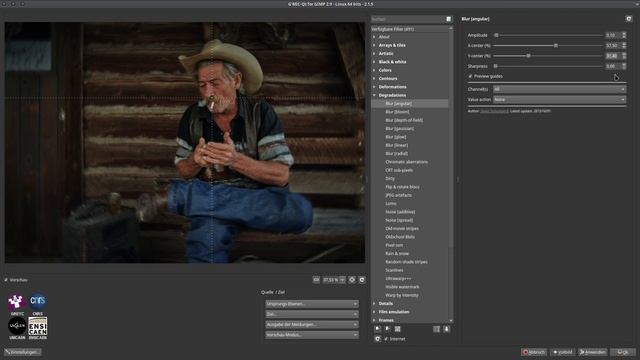Expand the Film emulation category

tap(374, 312)
